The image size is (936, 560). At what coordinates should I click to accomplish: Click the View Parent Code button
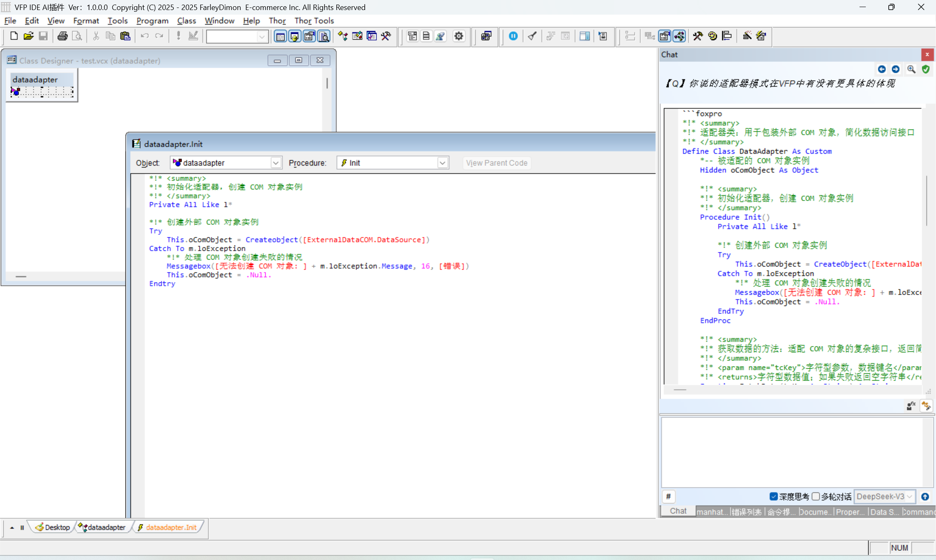[496, 163]
